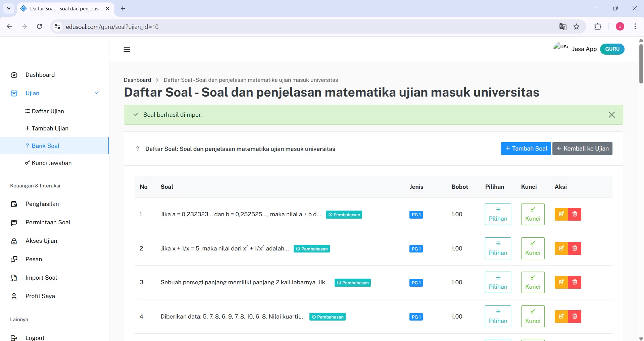Select the Dashboard icon in the sidebar

[x=14, y=75]
